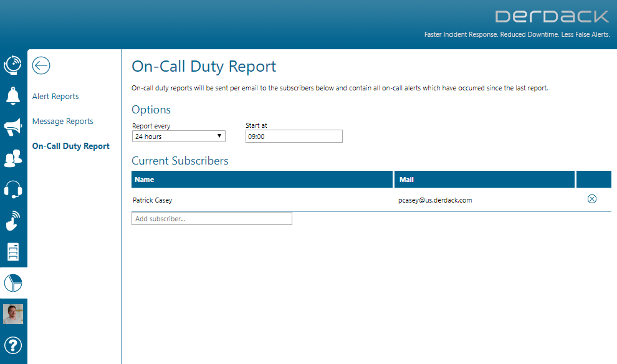Click the Mail column header
The width and height of the screenshot is (617, 364).
484,180
